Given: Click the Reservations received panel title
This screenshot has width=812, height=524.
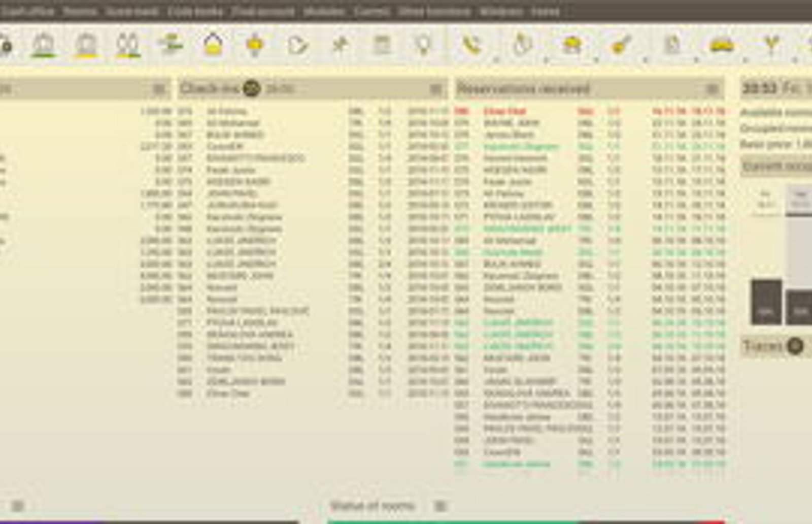Looking at the screenshot, I should coord(523,89).
